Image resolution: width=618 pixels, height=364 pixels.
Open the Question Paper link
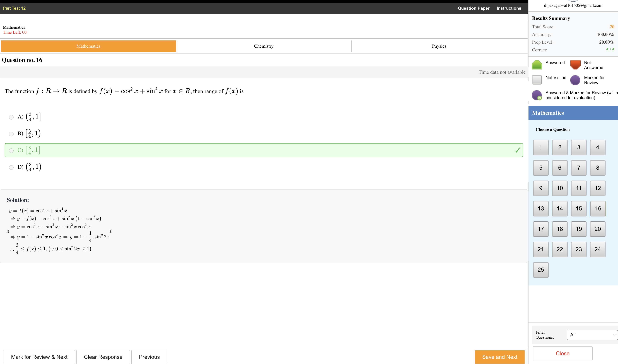tap(473, 8)
